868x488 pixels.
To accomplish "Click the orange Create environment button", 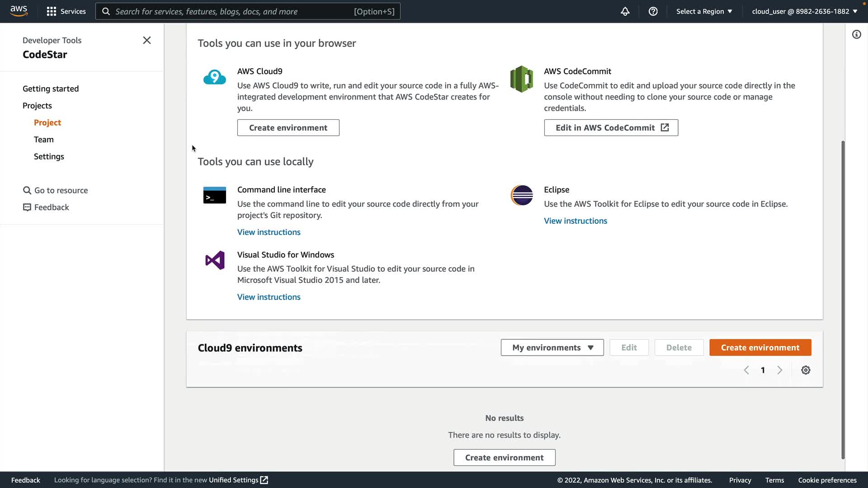I will 760,347.
